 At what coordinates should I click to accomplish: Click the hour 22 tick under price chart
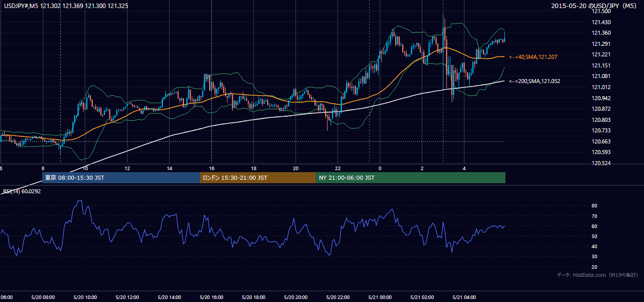(338, 168)
